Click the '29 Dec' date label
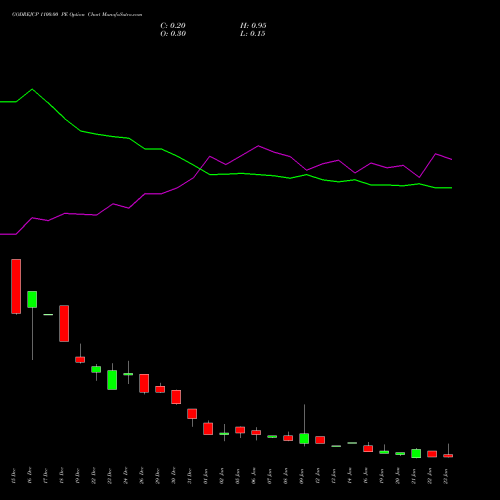The image size is (500, 500). pos(158,476)
